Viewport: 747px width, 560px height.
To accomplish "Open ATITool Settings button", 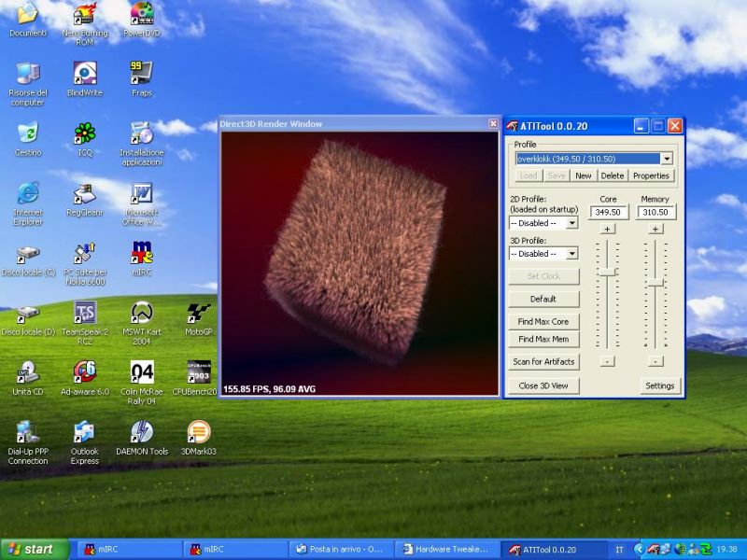I will (x=660, y=385).
